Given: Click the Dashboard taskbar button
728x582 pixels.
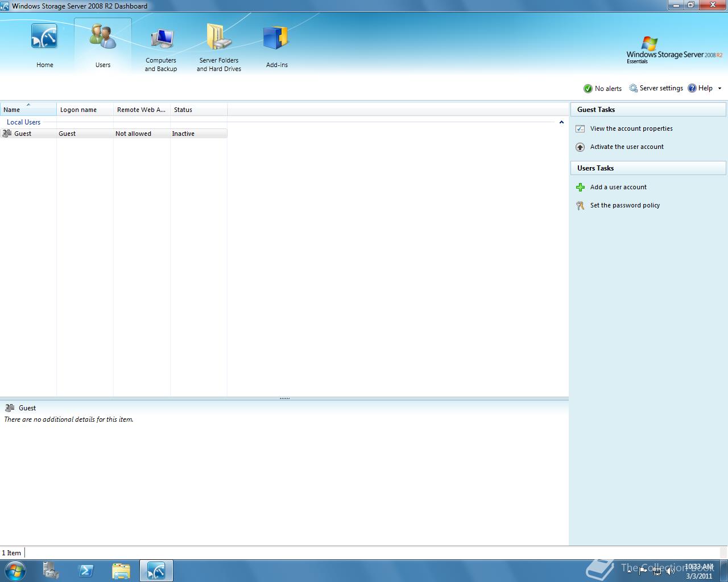Looking at the screenshot, I should 156,571.
